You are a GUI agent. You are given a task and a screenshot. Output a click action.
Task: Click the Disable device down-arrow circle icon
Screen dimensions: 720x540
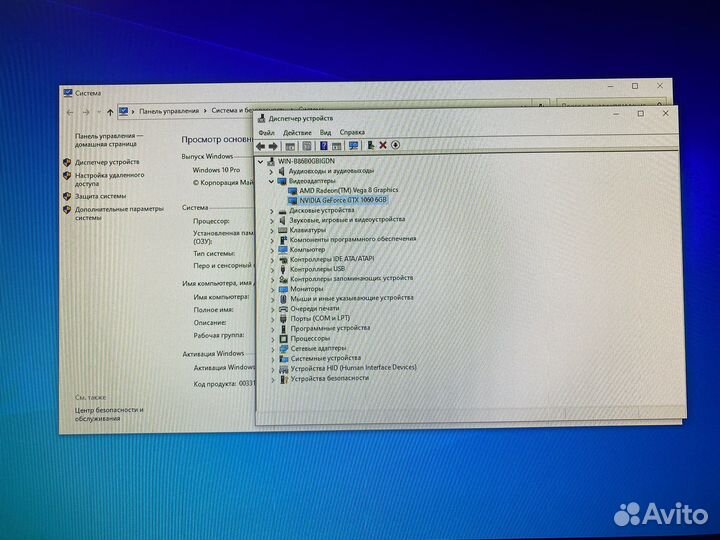pyautogui.click(x=395, y=145)
